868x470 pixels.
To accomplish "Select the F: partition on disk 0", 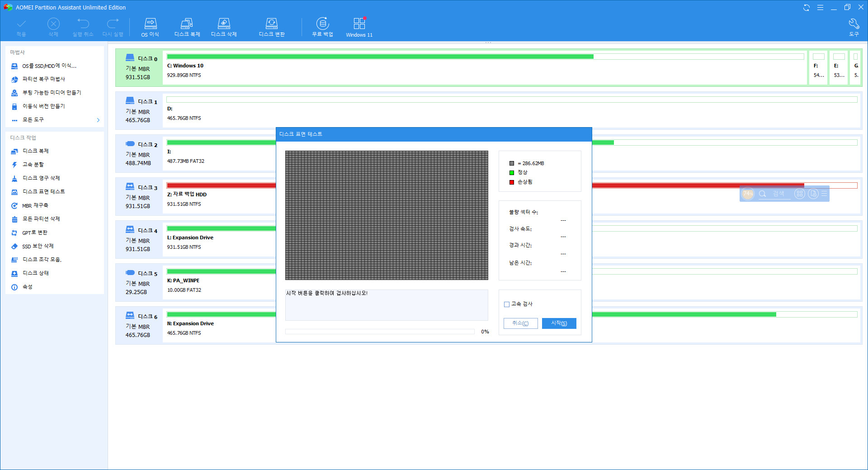I will [818, 67].
